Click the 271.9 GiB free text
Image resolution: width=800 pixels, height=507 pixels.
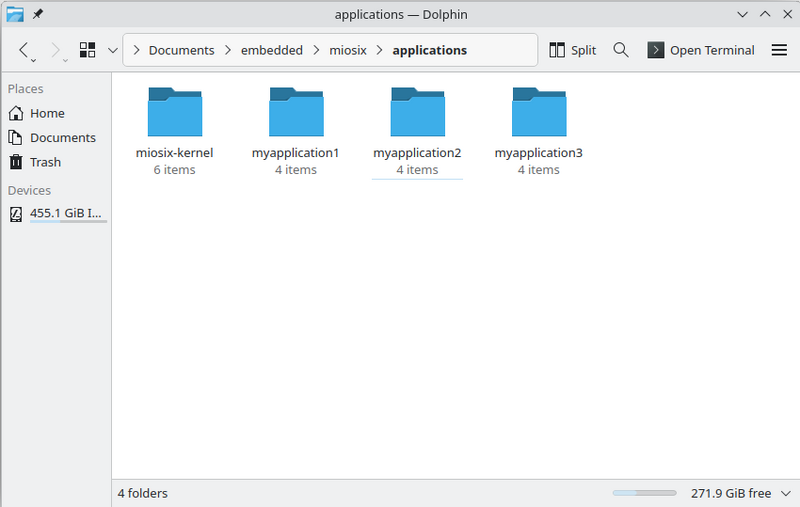pyautogui.click(x=731, y=493)
